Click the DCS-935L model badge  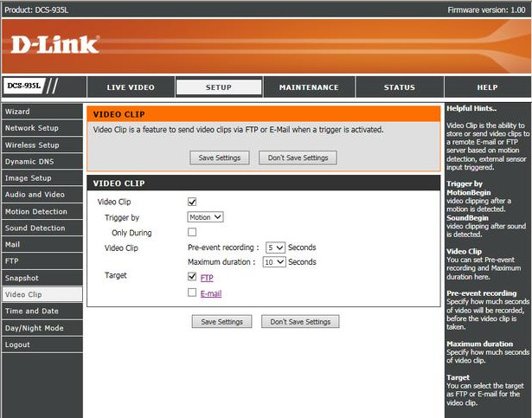(x=24, y=86)
